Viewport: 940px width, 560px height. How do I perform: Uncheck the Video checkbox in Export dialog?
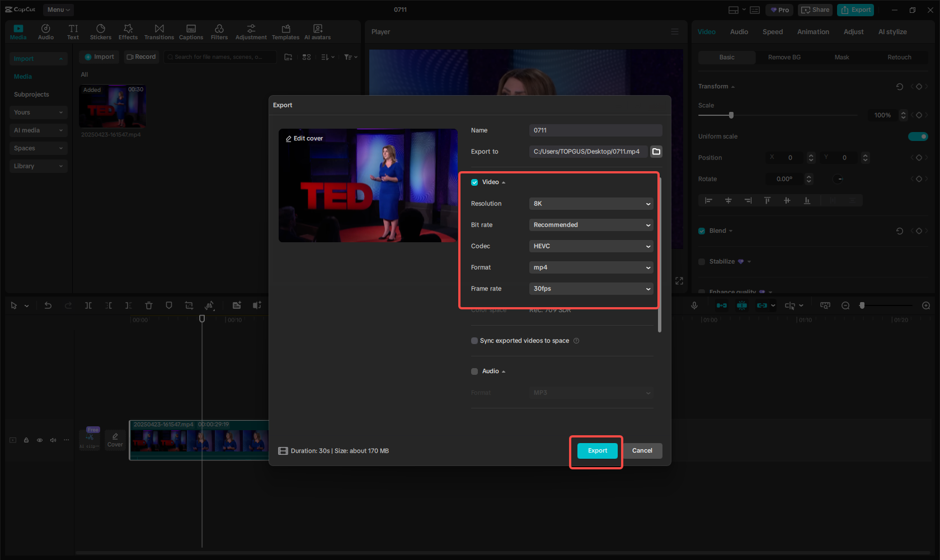(x=474, y=182)
